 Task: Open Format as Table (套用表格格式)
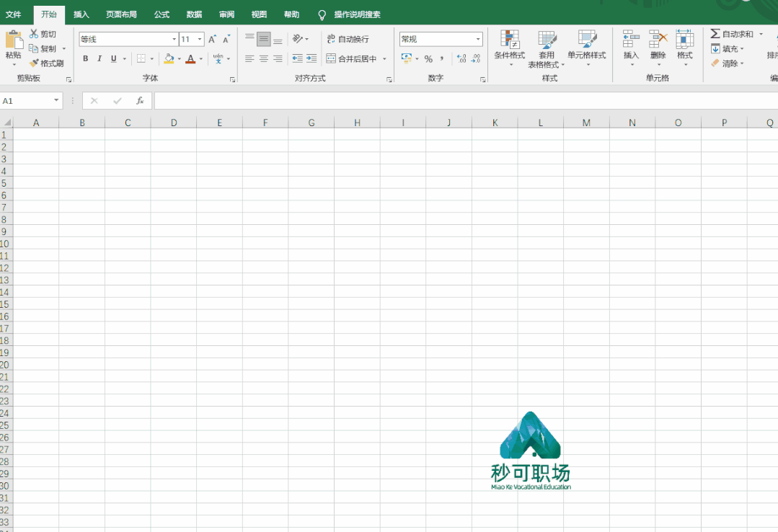tap(547, 48)
